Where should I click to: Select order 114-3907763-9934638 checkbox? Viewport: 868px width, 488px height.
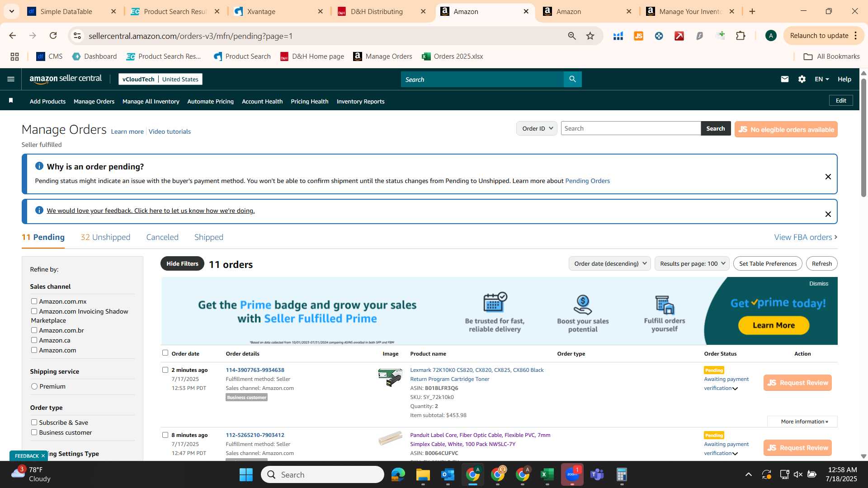click(x=165, y=370)
